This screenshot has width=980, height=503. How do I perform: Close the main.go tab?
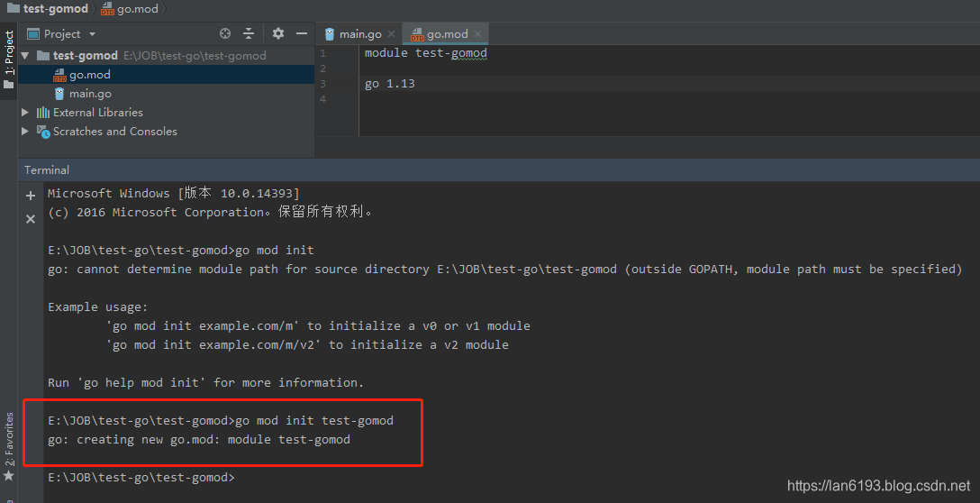(x=391, y=33)
